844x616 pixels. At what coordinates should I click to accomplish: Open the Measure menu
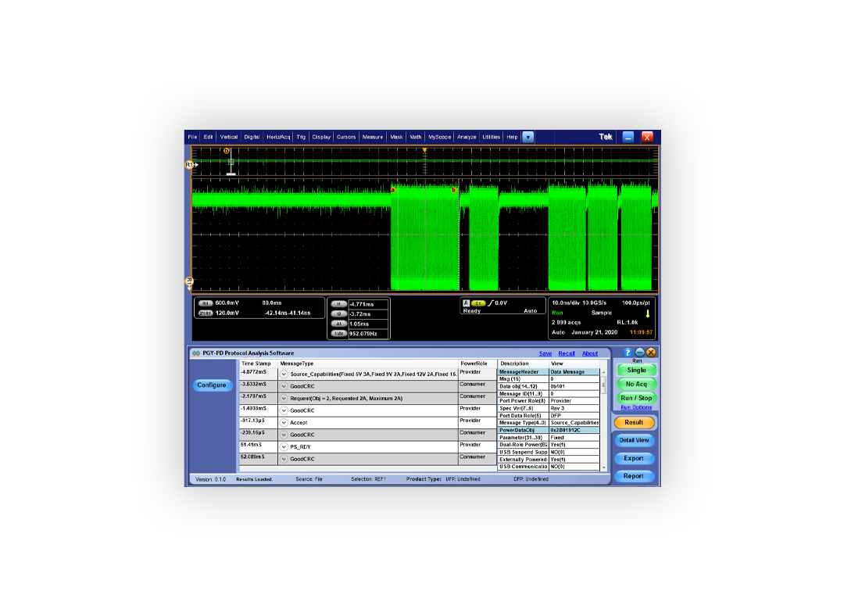point(373,137)
